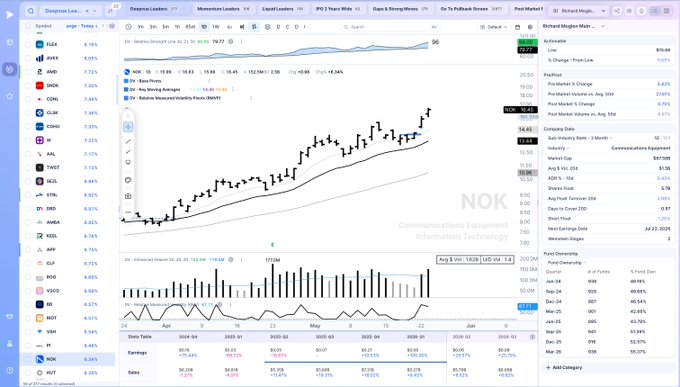
Task: Expand the Fund Ownership sub-dropdown
Action: pos(584,263)
